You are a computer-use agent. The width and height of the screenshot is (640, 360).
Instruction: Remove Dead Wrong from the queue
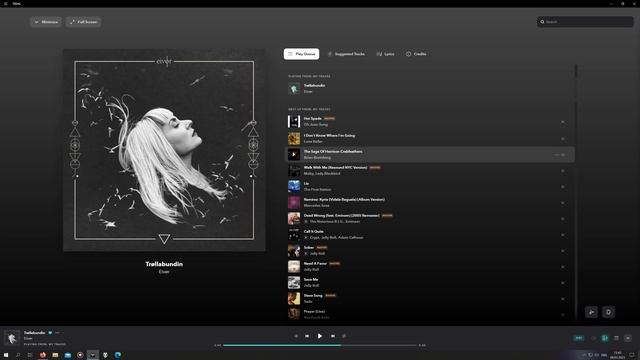pyautogui.click(x=563, y=219)
